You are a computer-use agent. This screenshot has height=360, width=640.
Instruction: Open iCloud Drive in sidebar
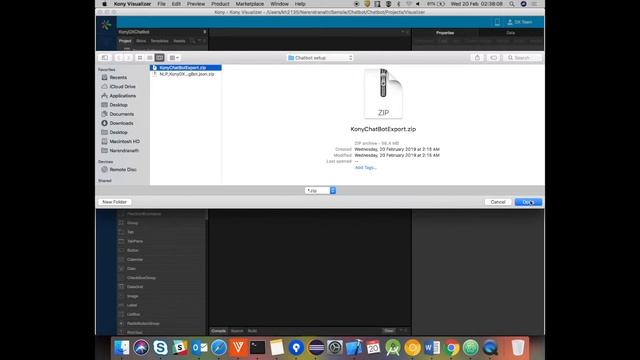122,87
